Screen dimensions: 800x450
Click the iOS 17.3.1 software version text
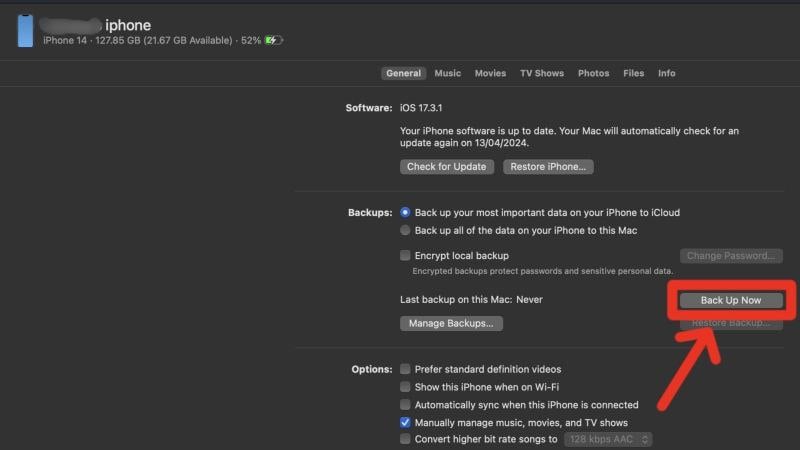(x=421, y=108)
